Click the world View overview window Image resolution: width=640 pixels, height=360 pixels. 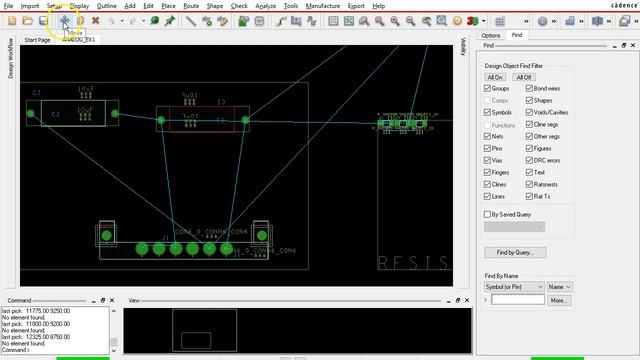click(297, 331)
